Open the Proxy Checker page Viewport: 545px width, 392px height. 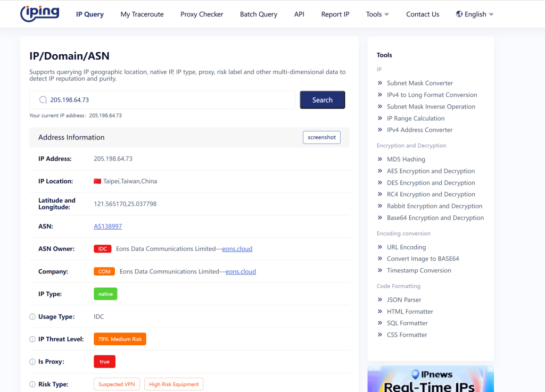201,14
